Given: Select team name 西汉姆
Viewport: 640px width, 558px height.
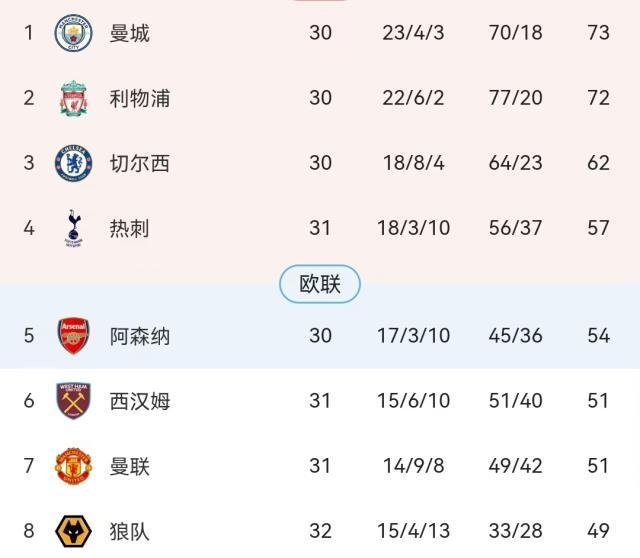Looking at the screenshot, I should 140,401.
